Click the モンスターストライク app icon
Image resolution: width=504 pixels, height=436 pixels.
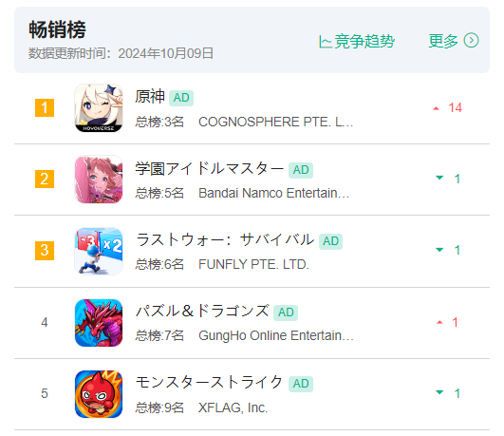pyautogui.click(x=99, y=394)
